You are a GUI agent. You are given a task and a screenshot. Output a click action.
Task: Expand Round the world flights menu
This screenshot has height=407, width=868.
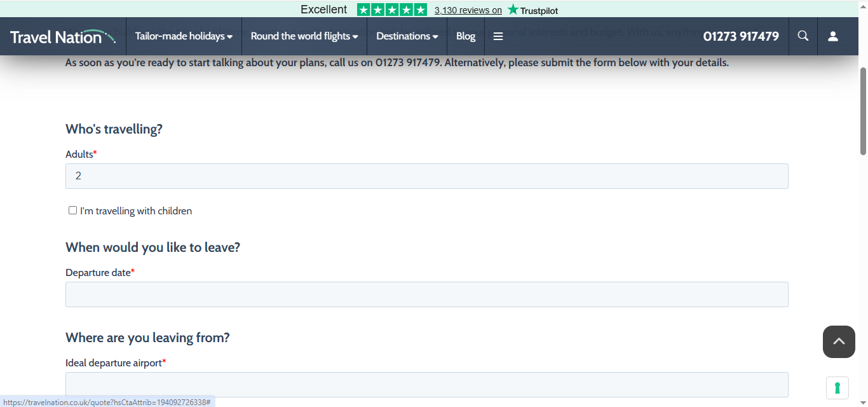point(304,36)
